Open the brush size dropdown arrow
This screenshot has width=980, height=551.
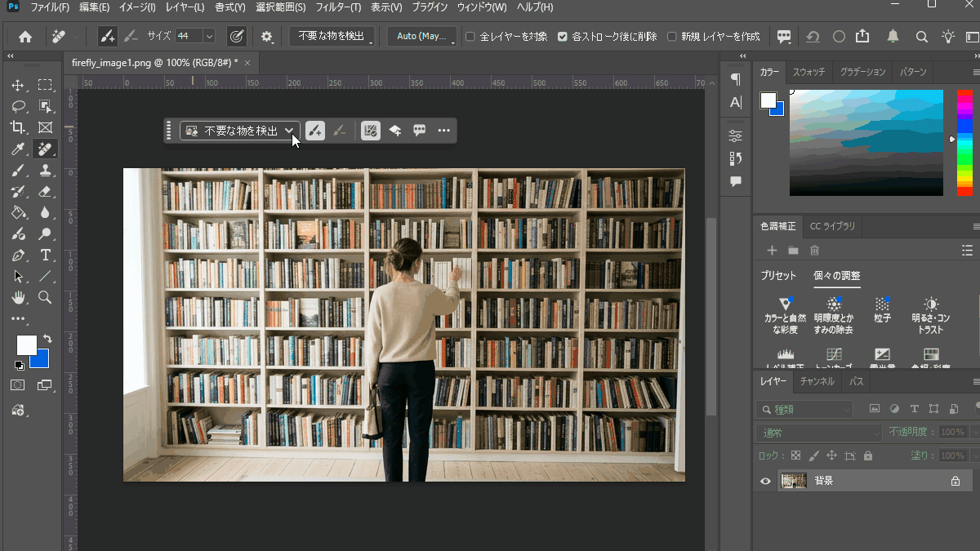click(x=209, y=36)
